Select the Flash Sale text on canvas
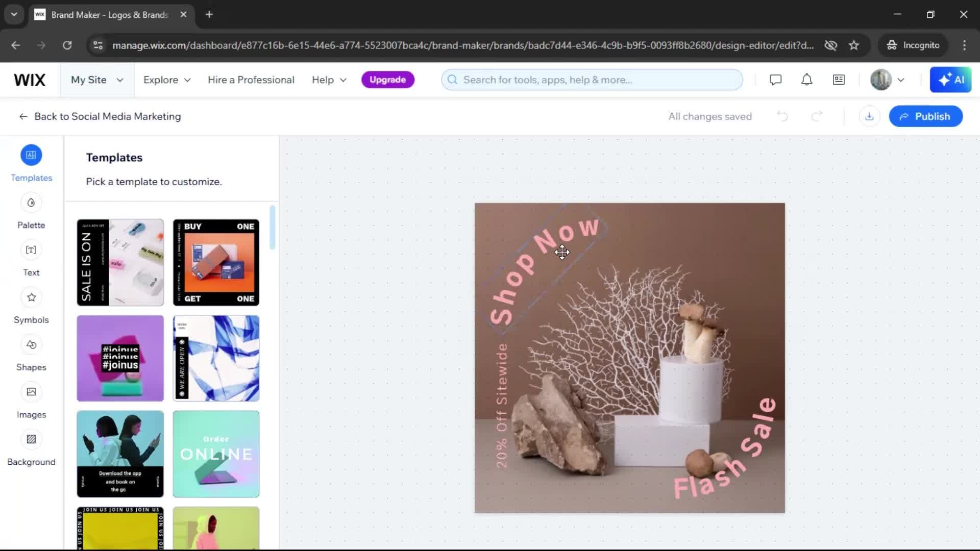 (726, 448)
